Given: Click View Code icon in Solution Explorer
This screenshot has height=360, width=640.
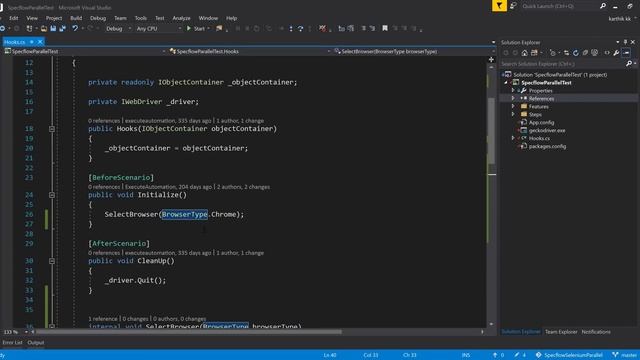Looking at the screenshot, I should (x=607, y=53).
